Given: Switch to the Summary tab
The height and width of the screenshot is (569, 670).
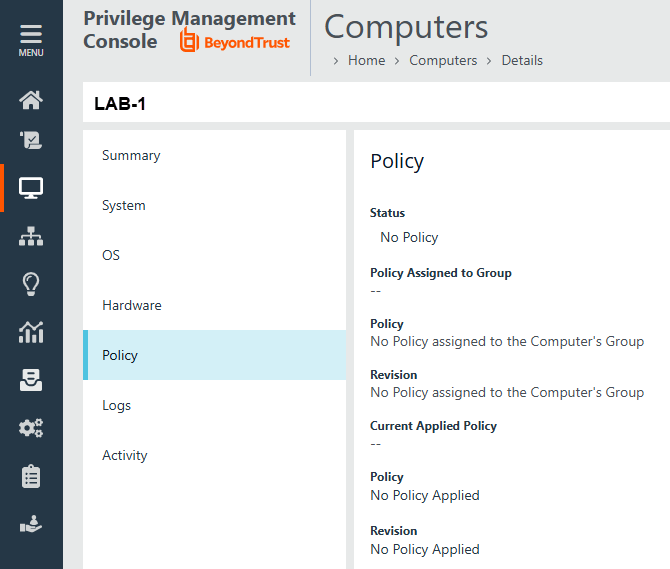Looking at the screenshot, I should 215,155.
